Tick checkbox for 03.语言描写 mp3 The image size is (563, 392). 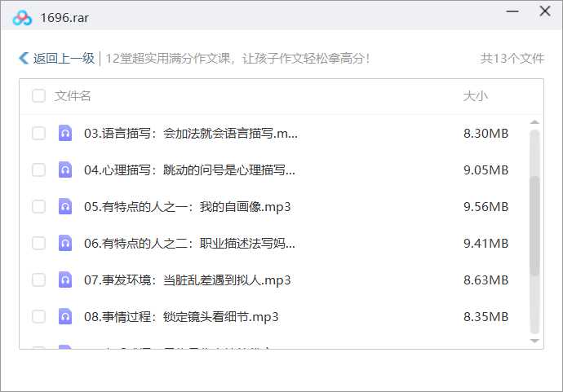38,134
